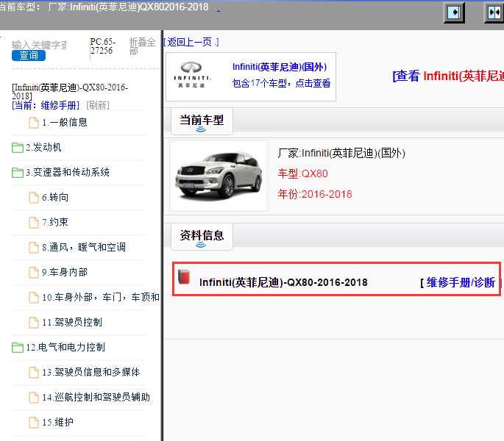Screen dimensions: 504x441
Task: Select the 15.维护 tree entry
Action: [57, 423]
